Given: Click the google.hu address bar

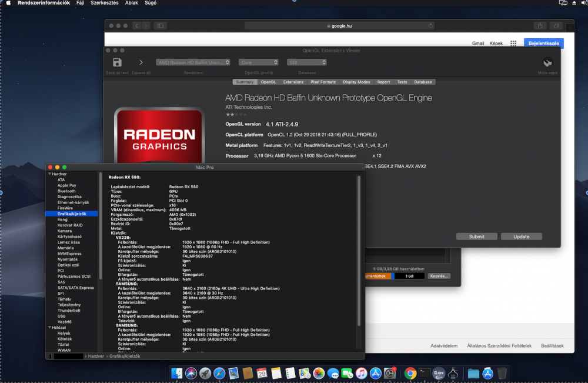Looking at the screenshot, I should pos(339,26).
